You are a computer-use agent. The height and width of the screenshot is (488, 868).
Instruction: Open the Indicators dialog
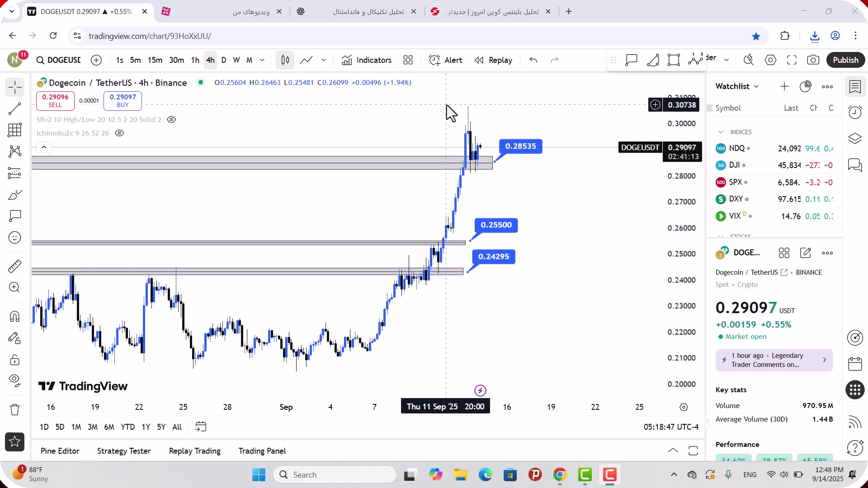tap(367, 60)
